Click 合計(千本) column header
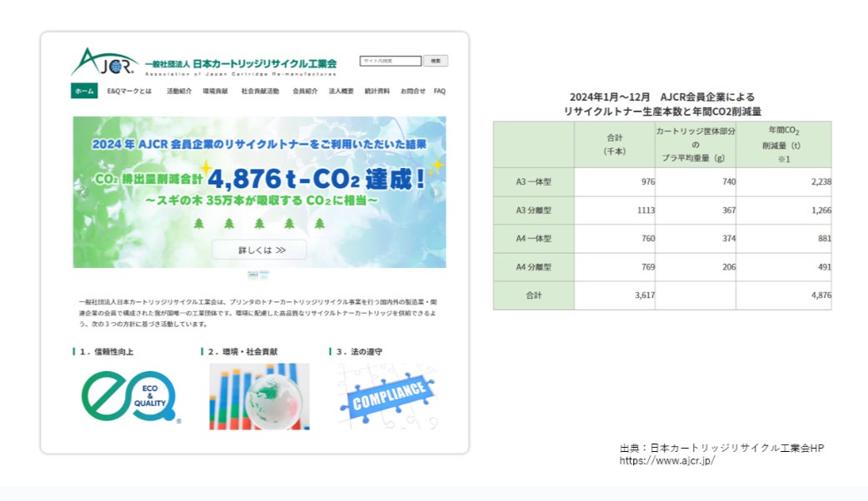Screen dimensions: 868x501 tap(615, 144)
